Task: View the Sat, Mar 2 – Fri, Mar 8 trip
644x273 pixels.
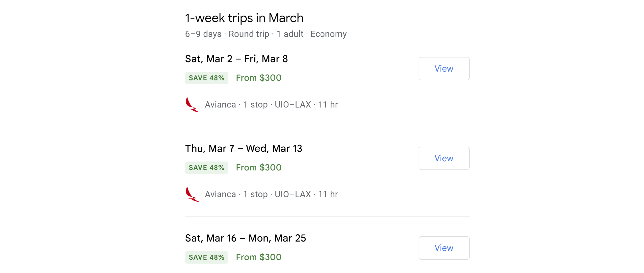Action: pos(444,69)
